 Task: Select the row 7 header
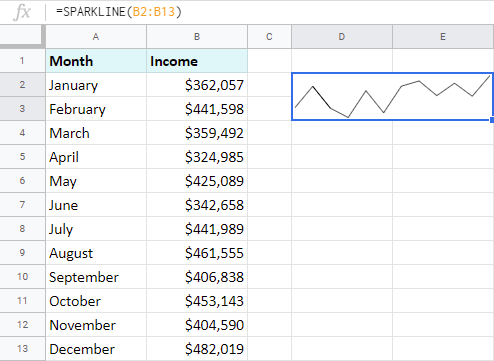(x=22, y=205)
